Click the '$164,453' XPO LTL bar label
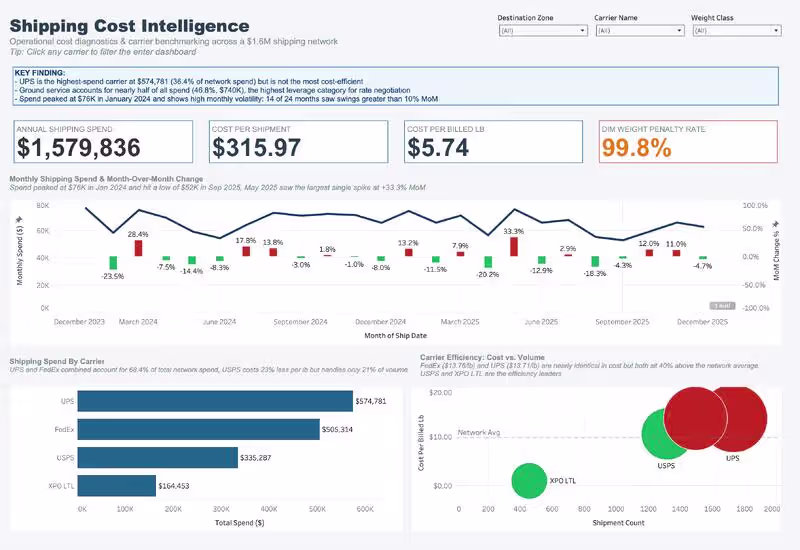The height and width of the screenshot is (550, 800). click(x=173, y=486)
